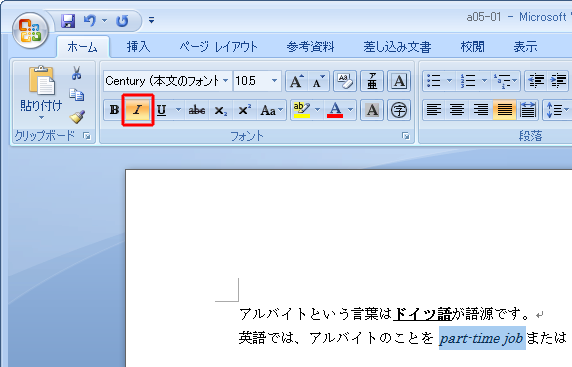This screenshot has height=367, width=572.
Task: Center the paragraph text
Action: point(457,110)
